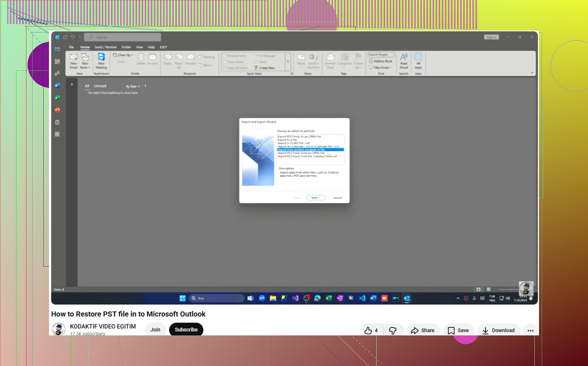Viewport: 588px width, 366px height.
Task: Switch to the Home ribbon tab
Action: [x=85, y=47]
